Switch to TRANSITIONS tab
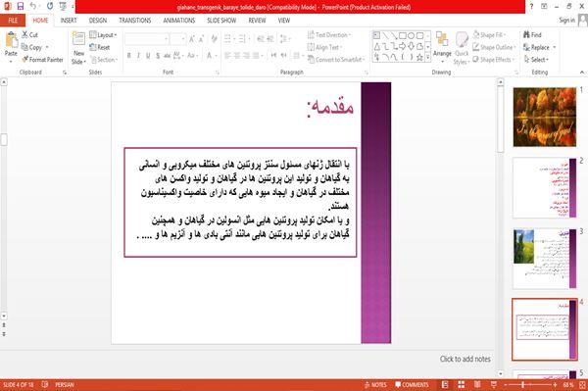Screen dimensions: 588x391 (135, 21)
